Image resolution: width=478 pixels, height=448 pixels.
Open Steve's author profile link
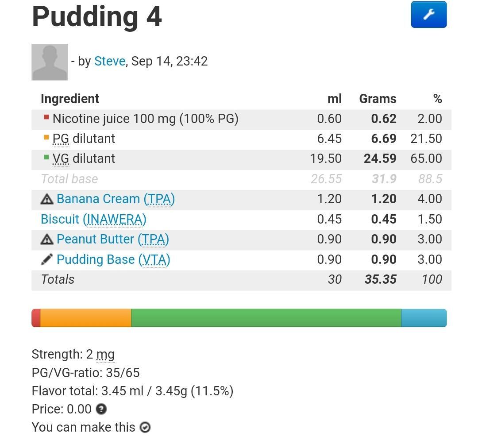coord(109,61)
